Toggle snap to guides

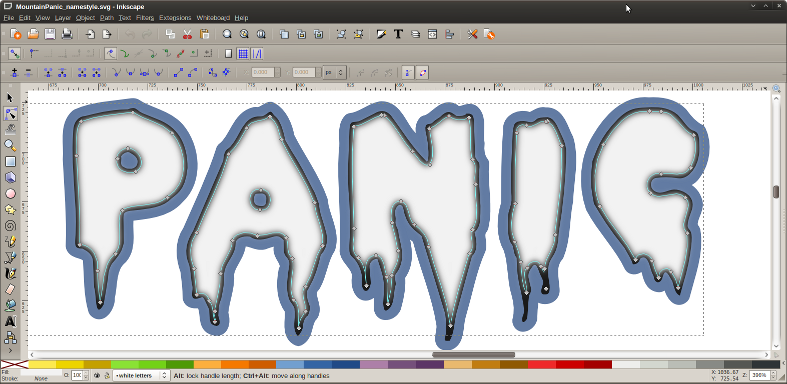[x=256, y=53]
